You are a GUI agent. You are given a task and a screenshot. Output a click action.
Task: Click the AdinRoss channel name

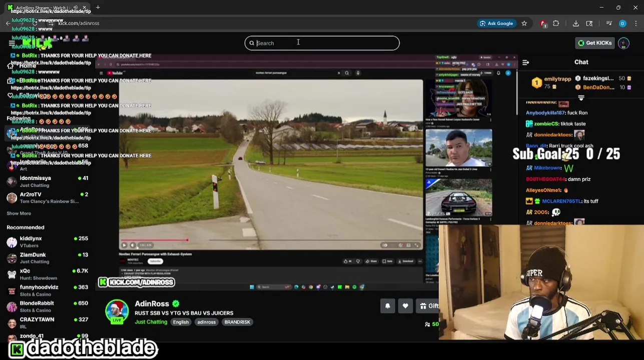[x=152, y=303]
